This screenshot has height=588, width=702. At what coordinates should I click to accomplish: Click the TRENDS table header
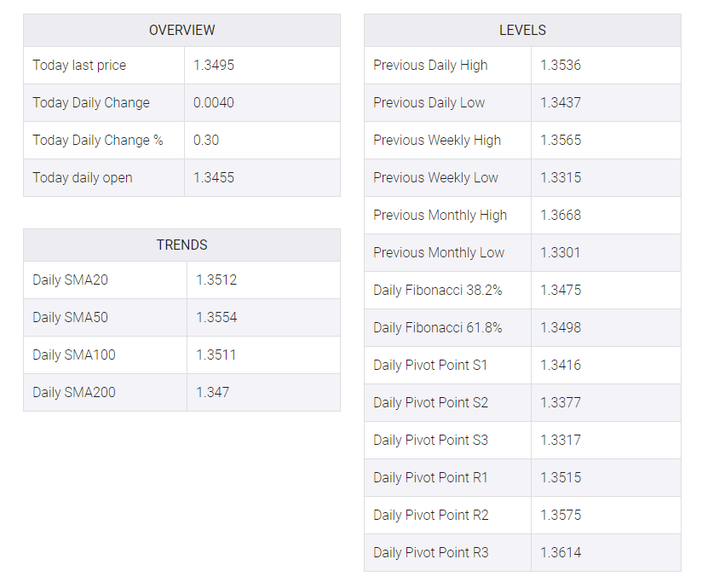181,245
